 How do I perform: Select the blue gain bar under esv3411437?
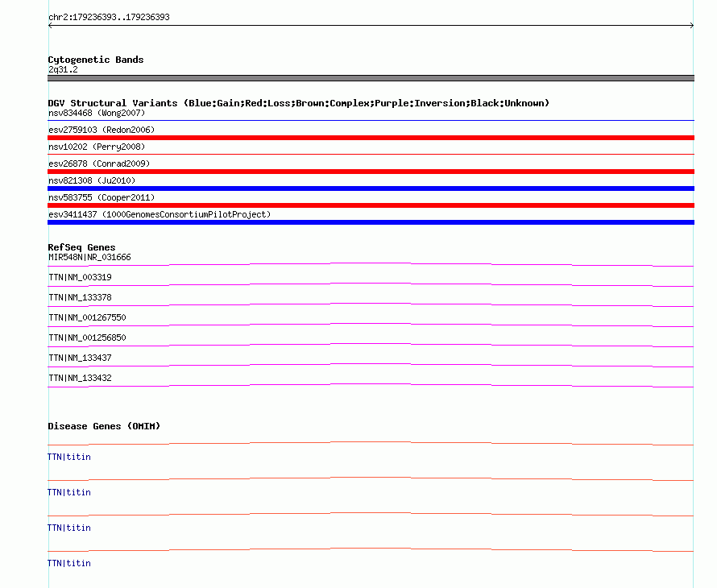371,222
